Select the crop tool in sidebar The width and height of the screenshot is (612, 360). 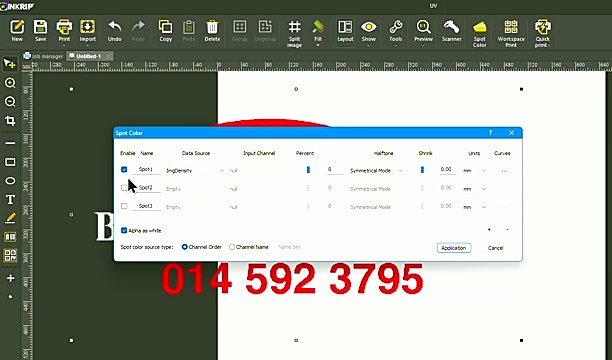tap(10, 121)
